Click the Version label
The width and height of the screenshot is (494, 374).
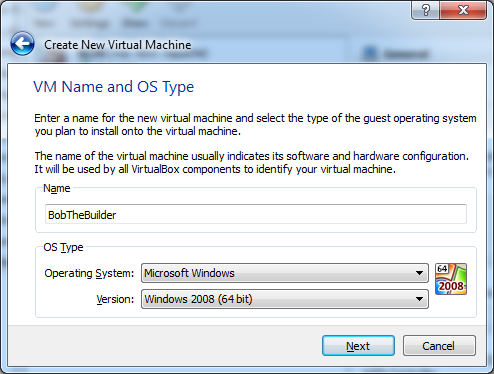pos(115,299)
